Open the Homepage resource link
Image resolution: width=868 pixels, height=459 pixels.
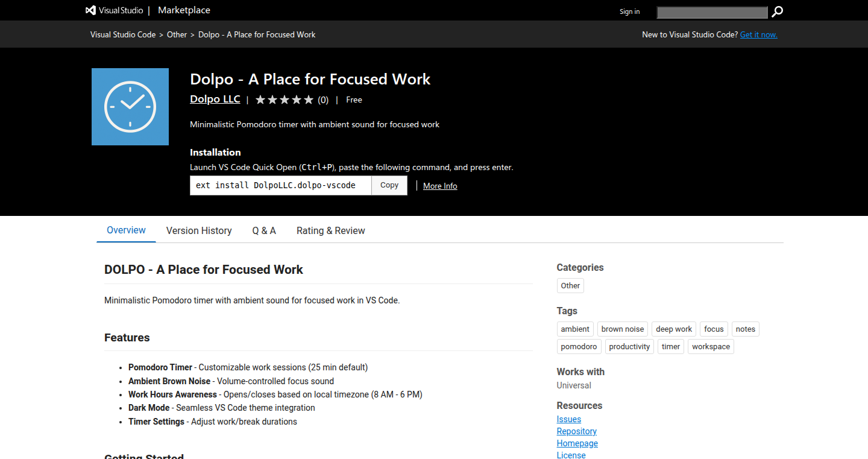tap(577, 443)
